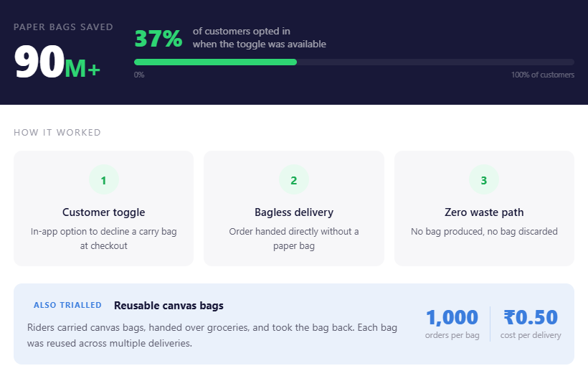The image size is (588, 376).
Task: Click the step 3 circle badge
Action: 484,180
